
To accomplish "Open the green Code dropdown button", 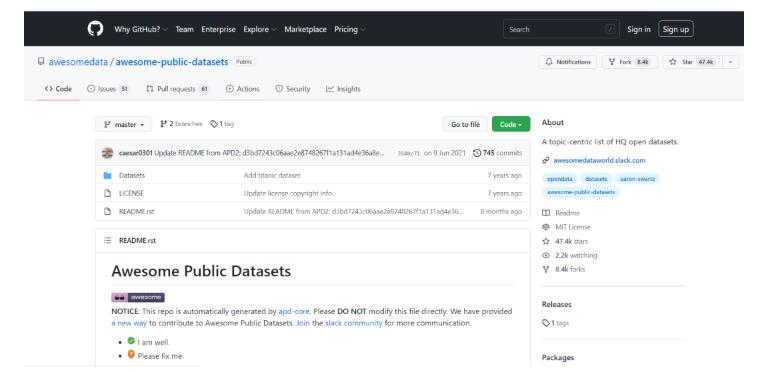I will (x=511, y=124).
